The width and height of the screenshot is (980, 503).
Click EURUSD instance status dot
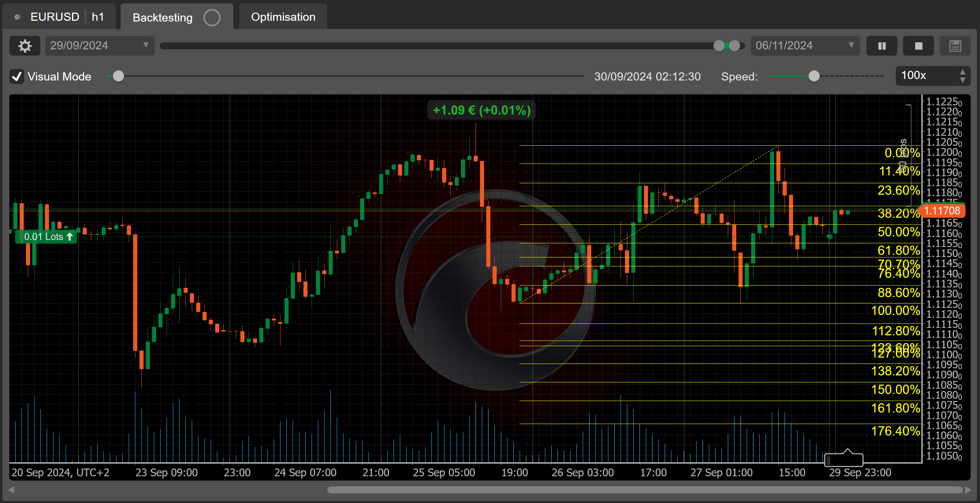17,17
